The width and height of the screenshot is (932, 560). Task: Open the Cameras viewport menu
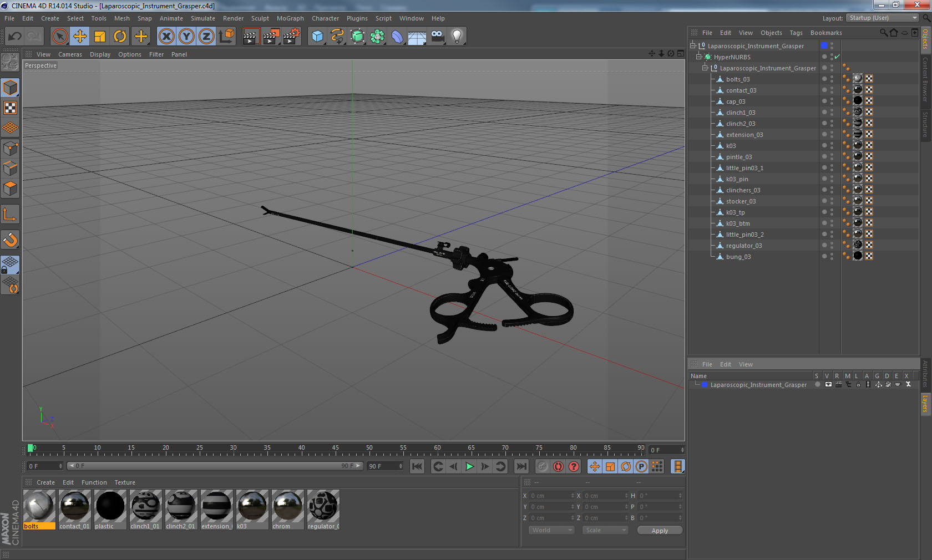coord(70,54)
